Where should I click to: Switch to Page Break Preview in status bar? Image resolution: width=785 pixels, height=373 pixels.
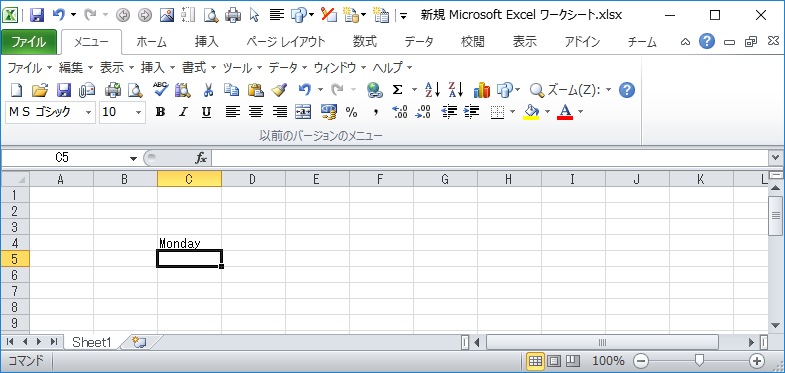573,360
